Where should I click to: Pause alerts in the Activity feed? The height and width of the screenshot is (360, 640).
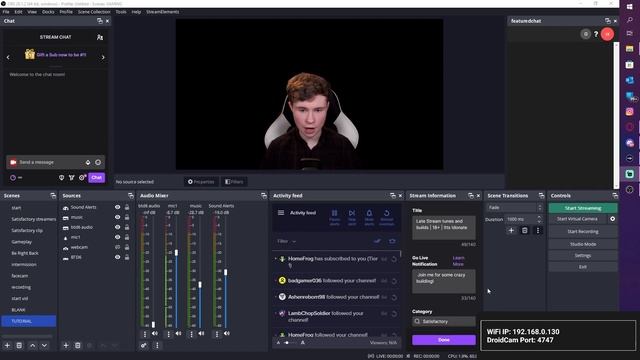coord(334,217)
